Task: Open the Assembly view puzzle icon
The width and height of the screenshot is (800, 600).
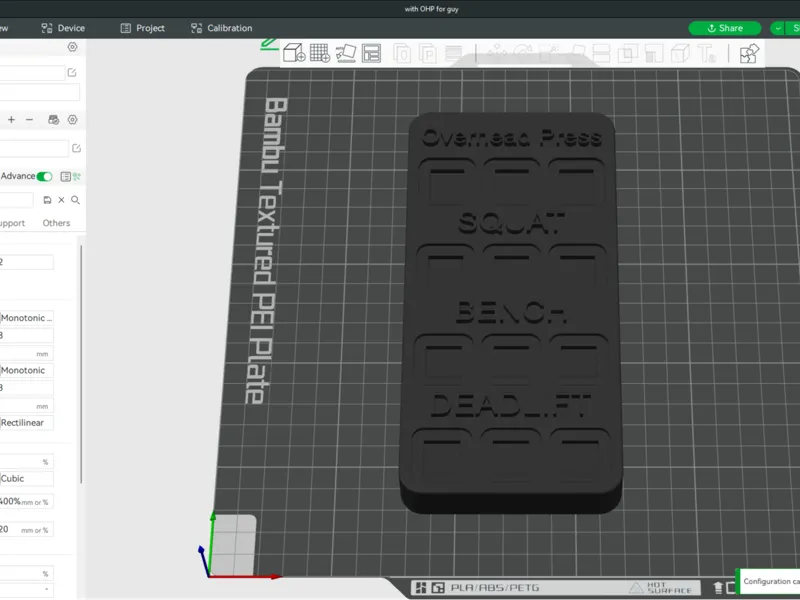Action: (x=749, y=53)
